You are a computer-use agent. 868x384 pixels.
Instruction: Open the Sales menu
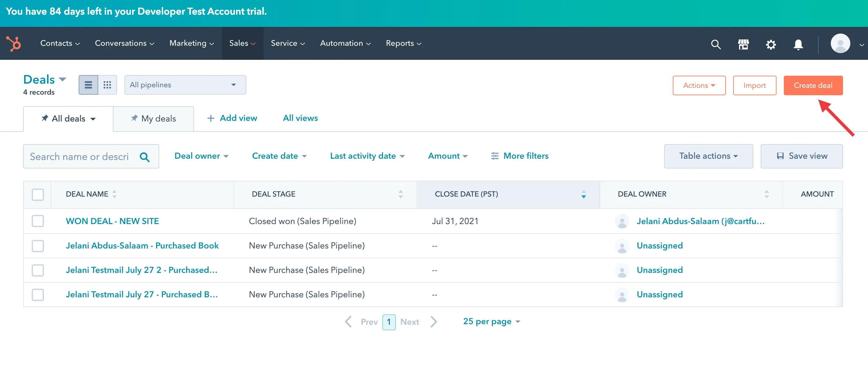point(242,43)
